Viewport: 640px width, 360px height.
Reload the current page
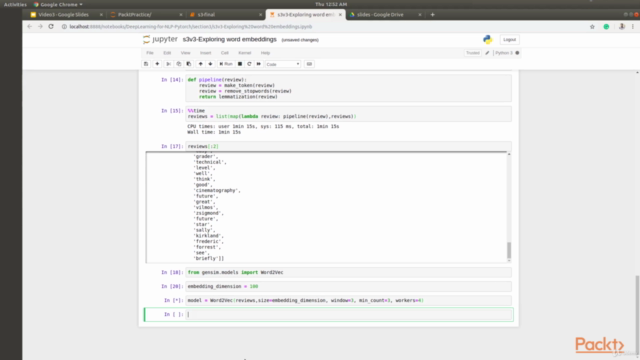[51, 27]
